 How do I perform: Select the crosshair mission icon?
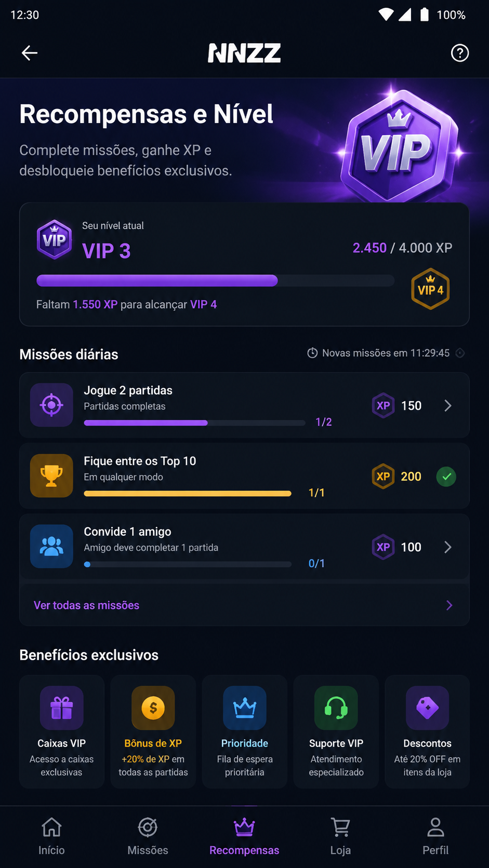(51, 405)
